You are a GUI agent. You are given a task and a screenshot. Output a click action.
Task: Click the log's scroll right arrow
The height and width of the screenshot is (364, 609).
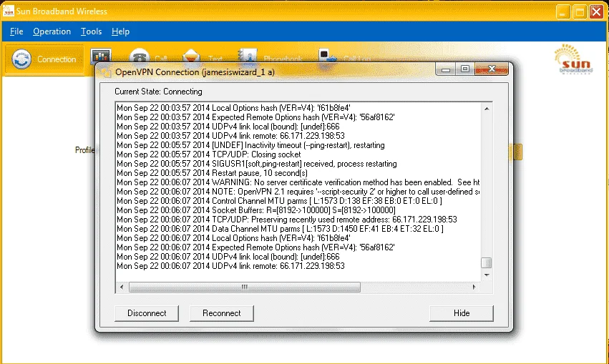pos(474,287)
